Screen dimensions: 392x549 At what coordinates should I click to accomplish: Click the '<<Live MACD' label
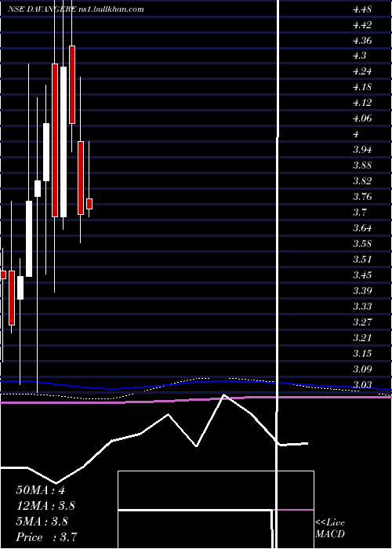coord(330,529)
